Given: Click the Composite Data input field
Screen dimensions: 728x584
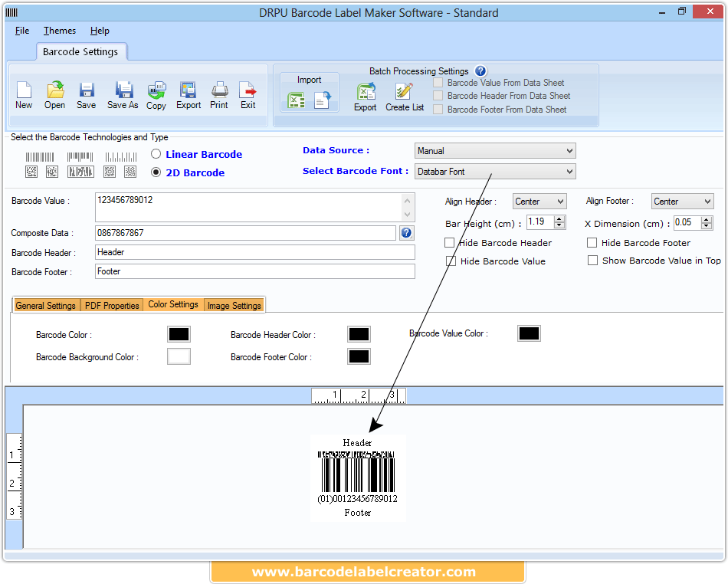Looking at the screenshot, I should click(x=246, y=233).
